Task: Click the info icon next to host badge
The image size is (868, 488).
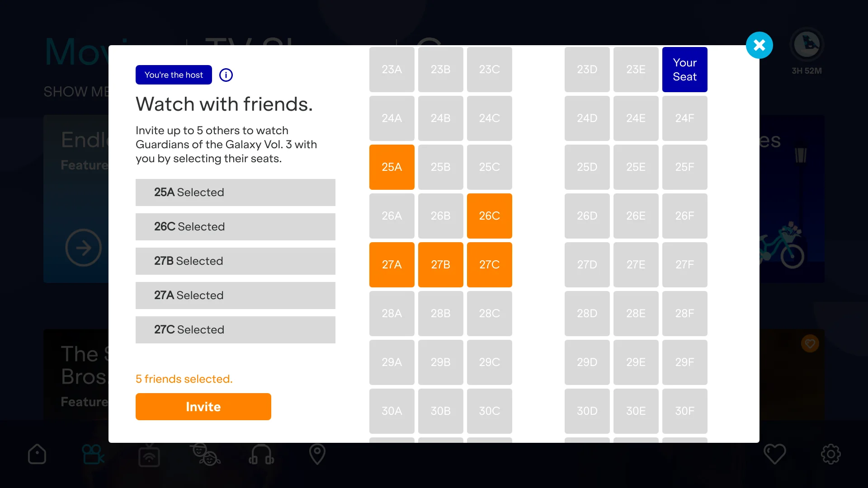Action: click(225, 75)
